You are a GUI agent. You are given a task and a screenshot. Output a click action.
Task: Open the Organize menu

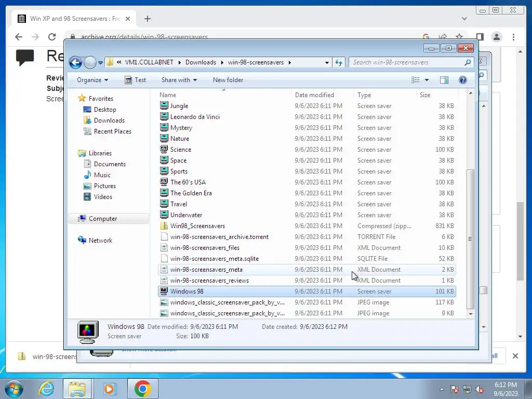[92, 80]
